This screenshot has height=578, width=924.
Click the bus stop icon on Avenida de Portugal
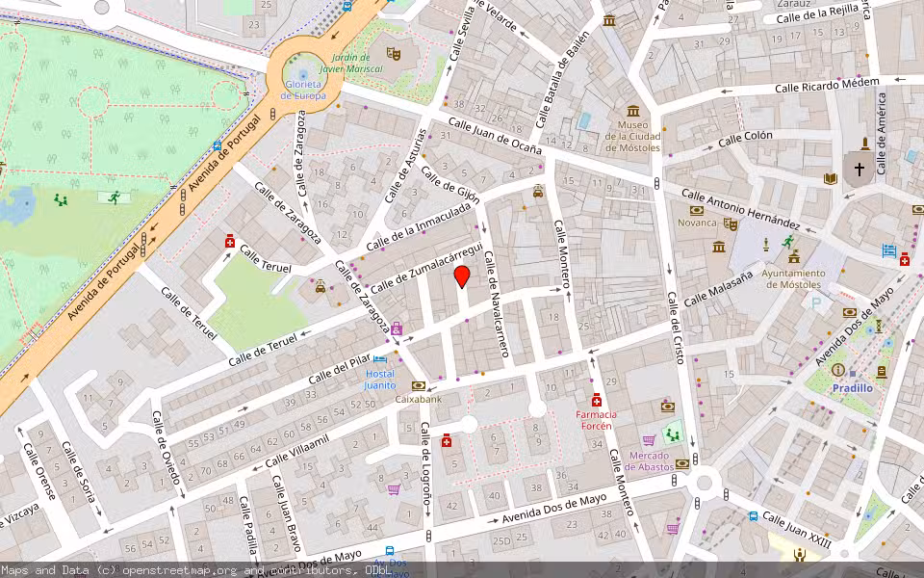[217, 145]
